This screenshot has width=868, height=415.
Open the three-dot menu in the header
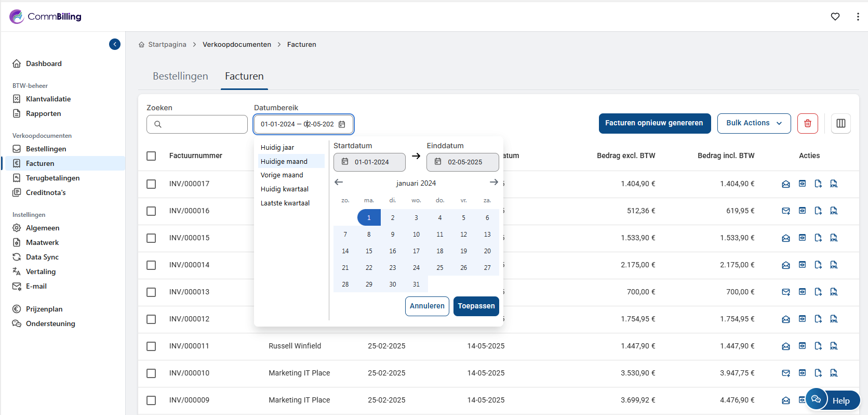(857, 17)
